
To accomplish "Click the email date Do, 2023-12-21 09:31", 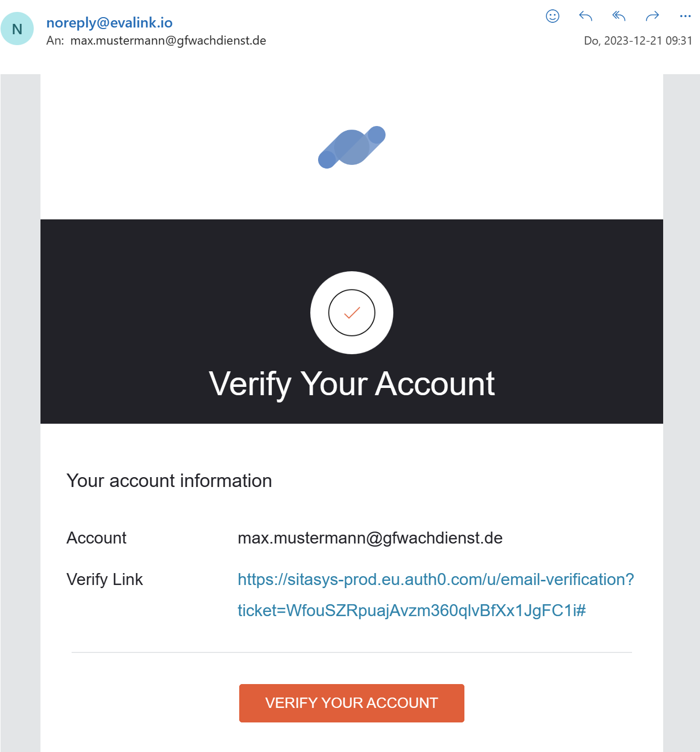I will [x=638, y=40].
